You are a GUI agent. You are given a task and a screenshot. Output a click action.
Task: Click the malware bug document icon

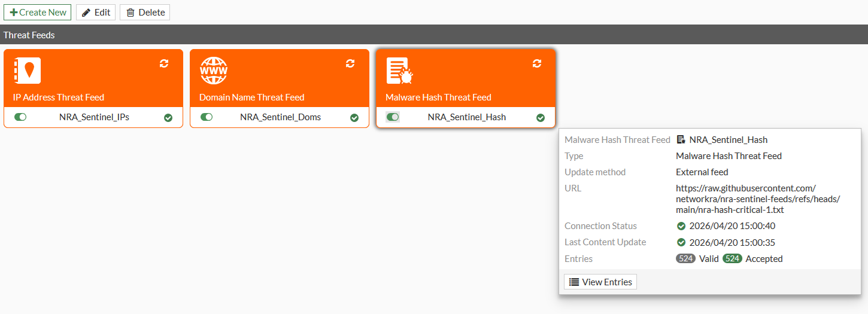point(399,71)
